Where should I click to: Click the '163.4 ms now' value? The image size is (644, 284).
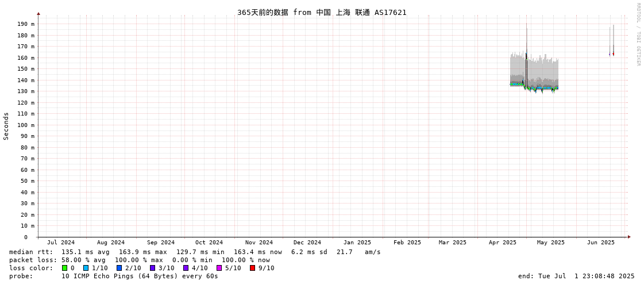pyautogui.click(x=258, y=252)
